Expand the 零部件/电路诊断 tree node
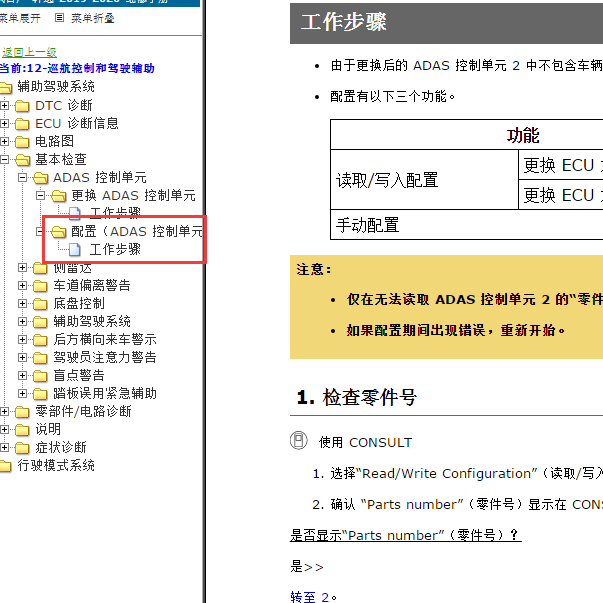Image resolution: width=603 pixels, height=603 pixels. (5, 411)
